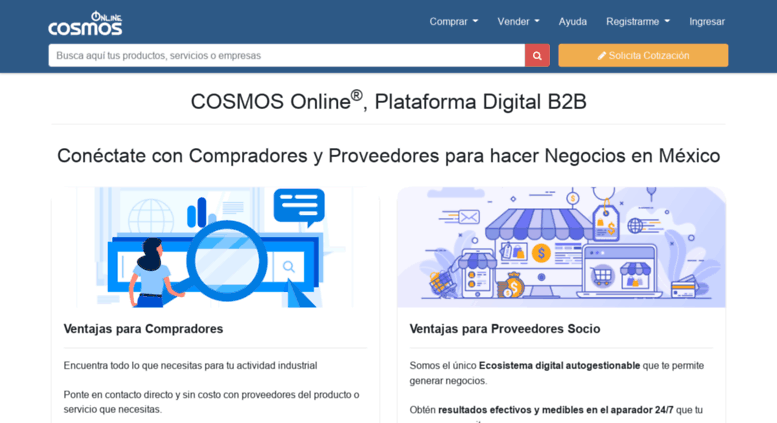
Task: Focus the product search input field
Action: click(287, 55)
